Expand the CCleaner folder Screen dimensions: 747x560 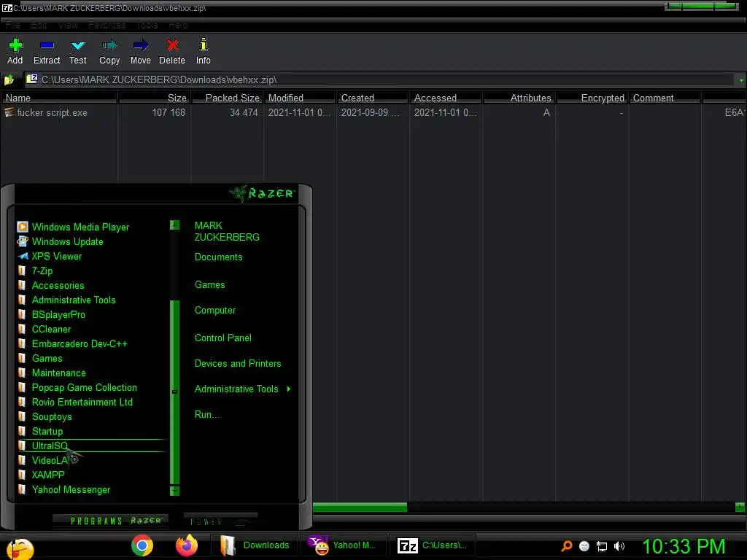(44, 329)
